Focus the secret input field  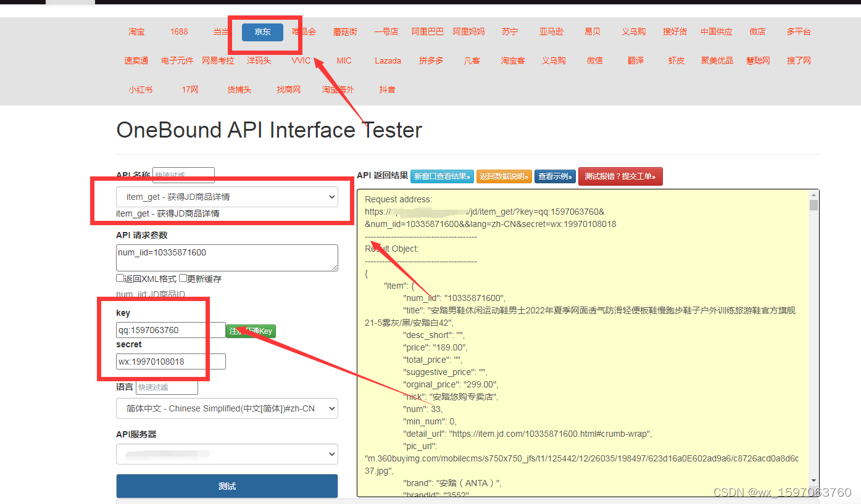coord(171,361)
